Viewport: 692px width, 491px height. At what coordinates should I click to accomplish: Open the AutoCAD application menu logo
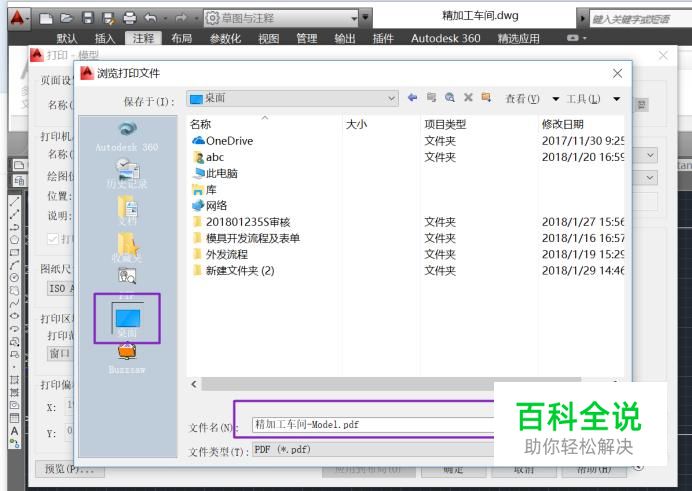coord(18,19)
